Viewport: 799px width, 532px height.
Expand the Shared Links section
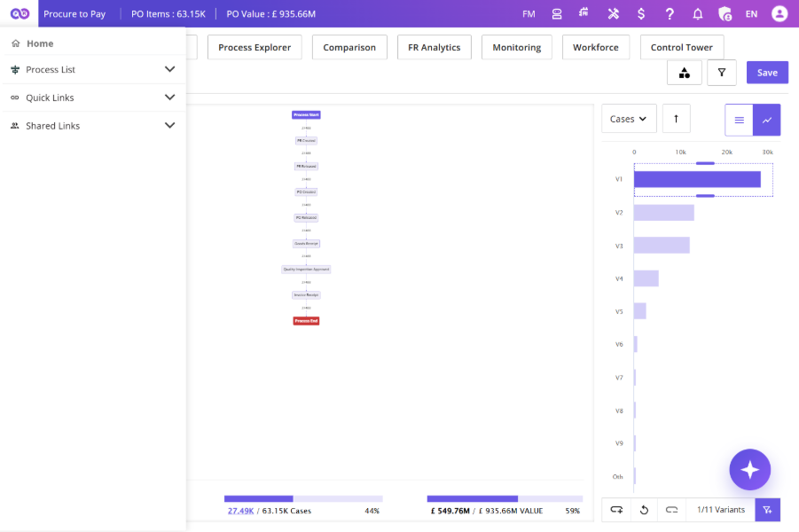(x=94, y=125)
